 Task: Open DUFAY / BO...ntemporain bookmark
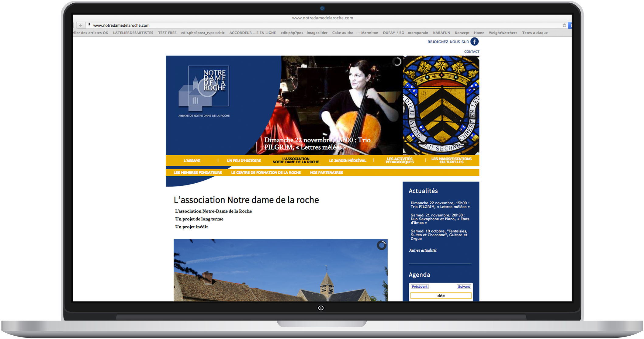(406, 33)
